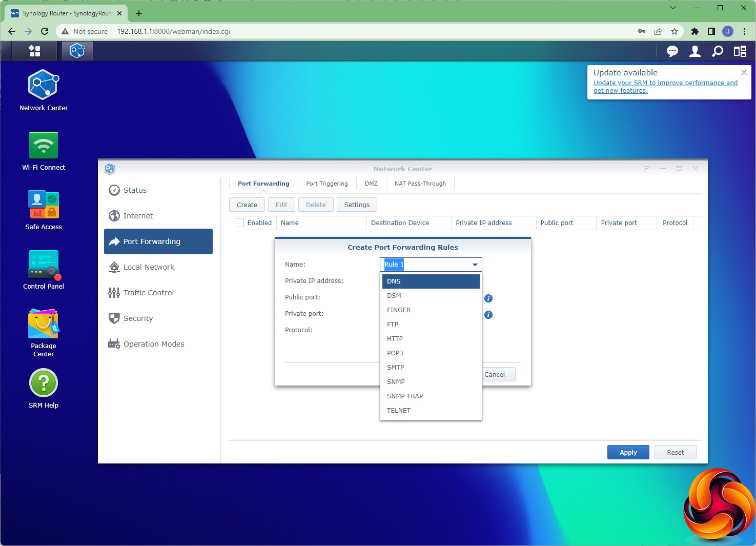Screen dimensions: 756x546
Task: Bookmark this page with the star icon
Action: (675, 31)
